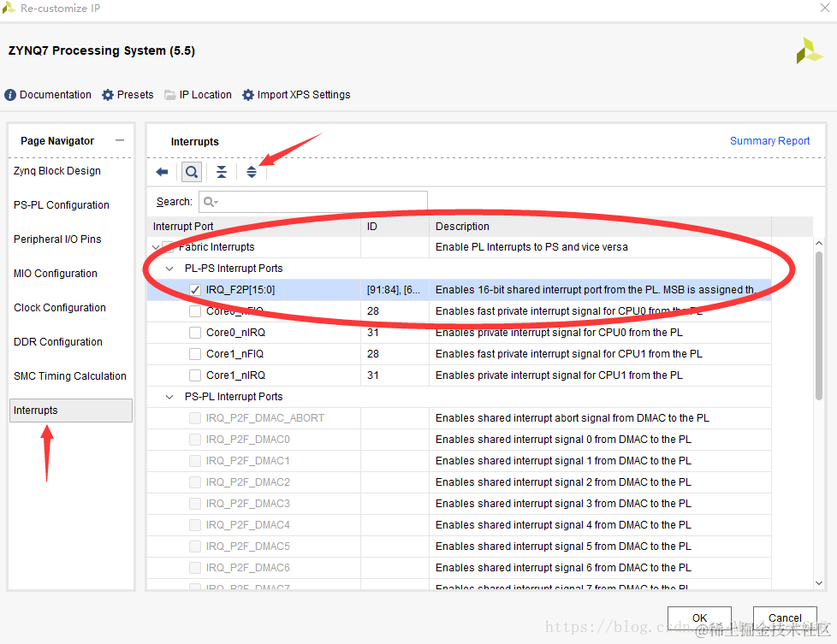837x644 pixels.
Task: Open the Summary Report link
Action: (769, 141)
